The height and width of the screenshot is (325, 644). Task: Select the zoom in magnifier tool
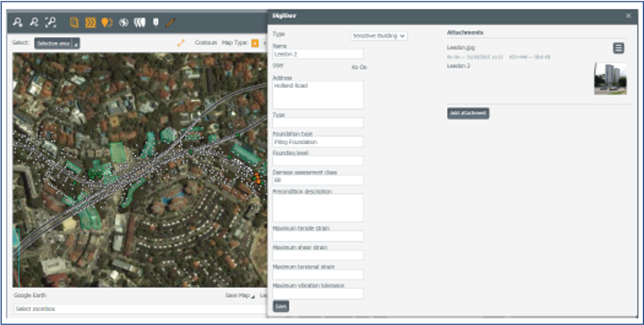point(18,22)
